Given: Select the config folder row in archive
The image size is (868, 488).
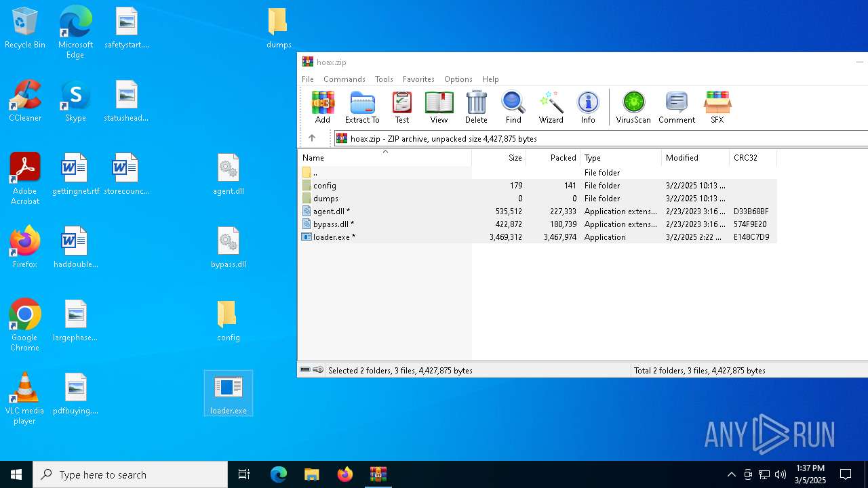Looking at the screenshot, I should pyautogui.click(x=537, y=186).
